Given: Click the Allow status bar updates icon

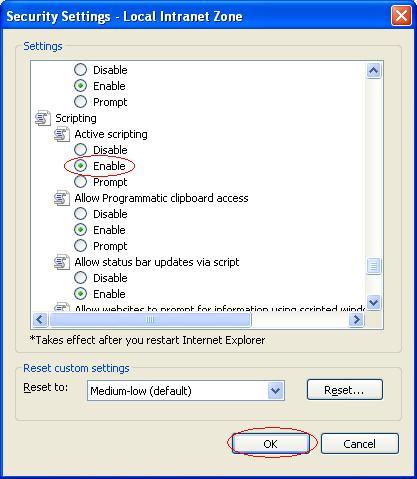Looking at the screenshot, I should (62, 262).
